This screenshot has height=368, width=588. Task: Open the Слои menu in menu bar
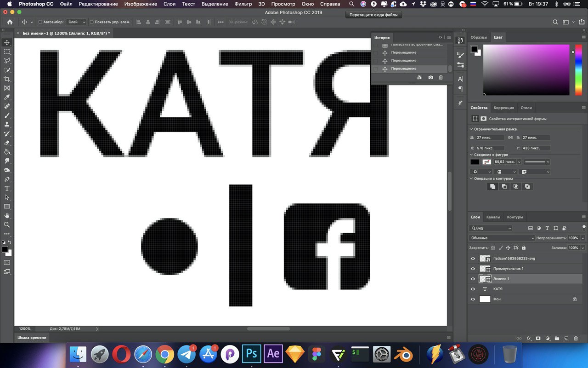point(170,4)
